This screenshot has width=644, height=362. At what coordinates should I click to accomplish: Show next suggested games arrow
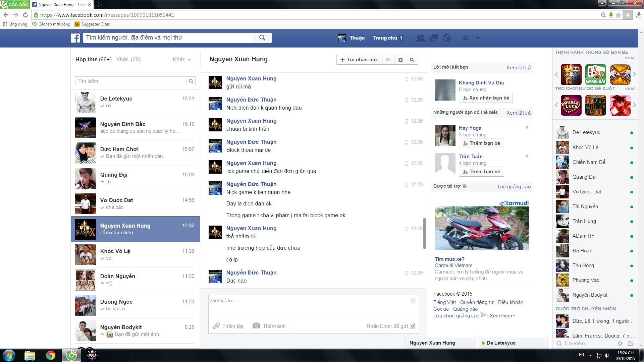coord(634,105)
